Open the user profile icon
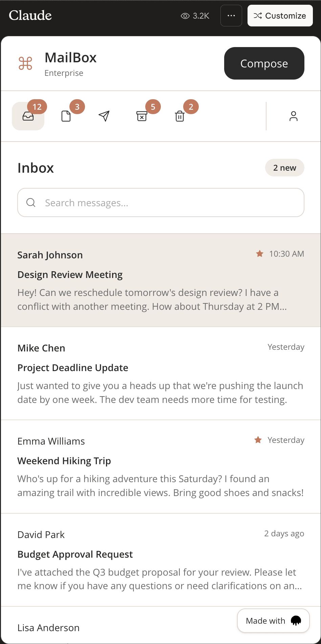 pos(294,116)
